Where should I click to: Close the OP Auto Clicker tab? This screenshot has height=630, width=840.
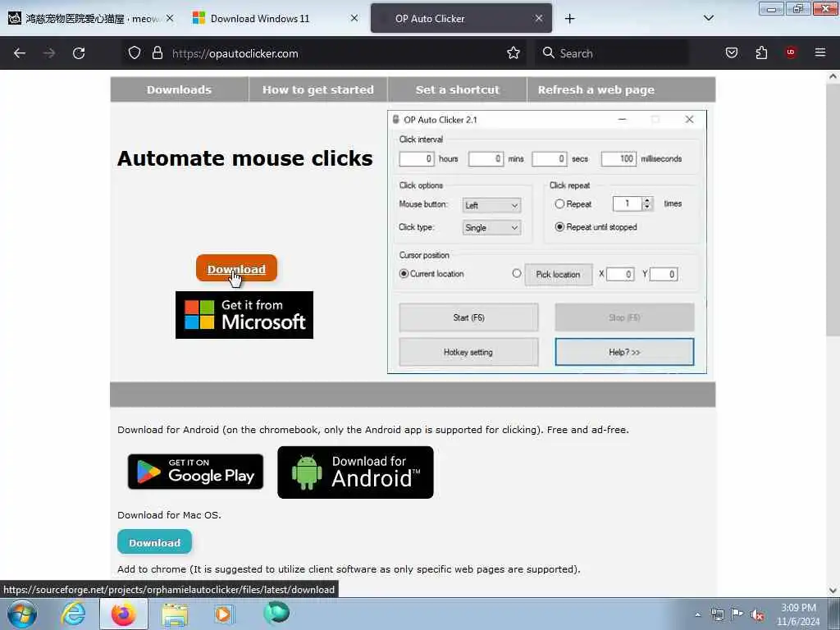point(539,18)
